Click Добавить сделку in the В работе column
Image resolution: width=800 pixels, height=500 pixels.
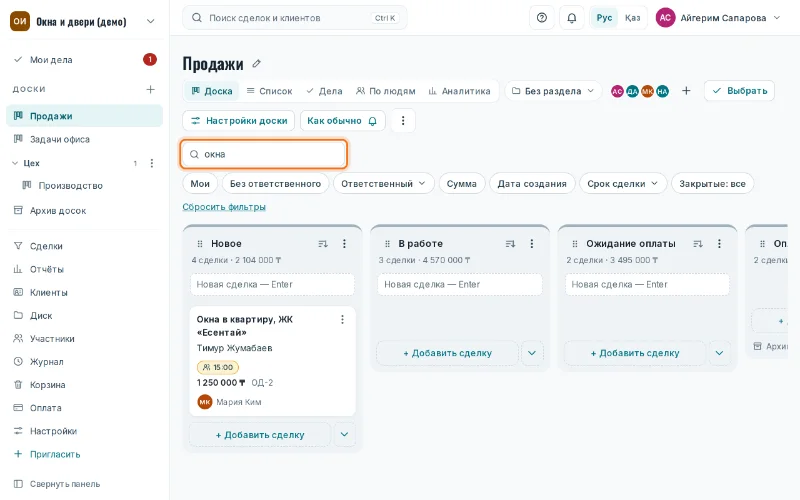(x=447, y=353)
